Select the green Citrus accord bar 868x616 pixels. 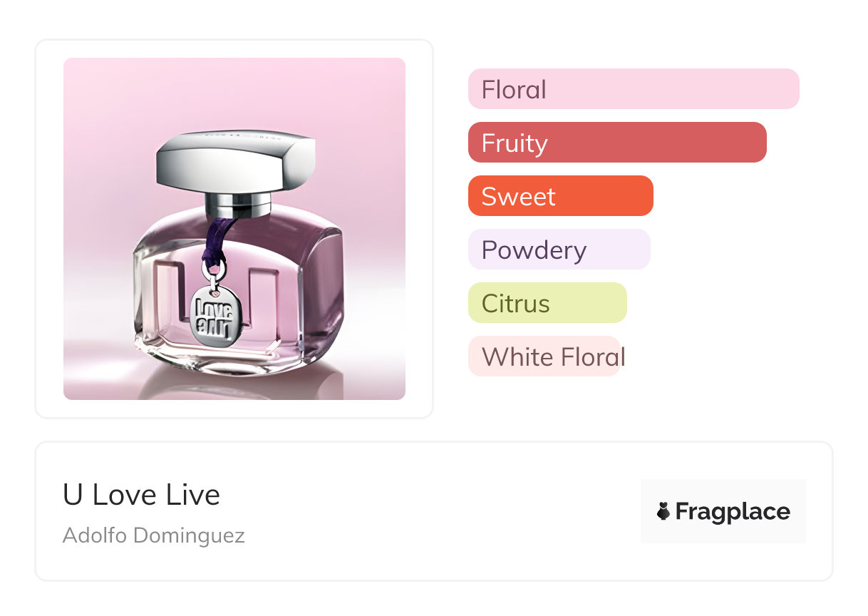(x=547, y=303)
